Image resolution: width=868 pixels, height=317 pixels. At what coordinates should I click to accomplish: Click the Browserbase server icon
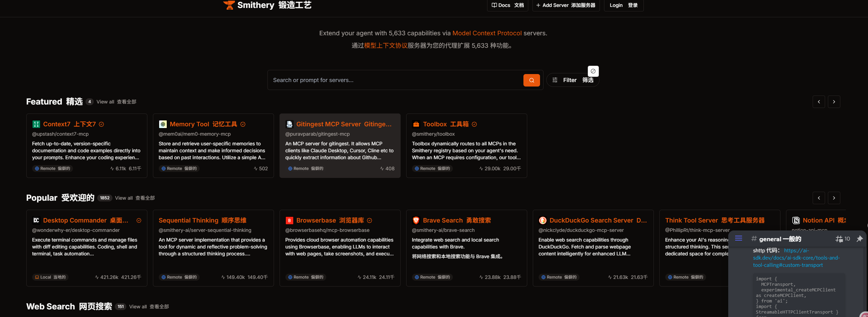pos(289,220)
